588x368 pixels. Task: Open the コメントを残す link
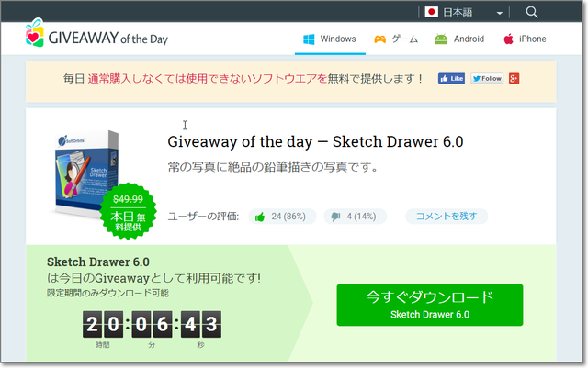point(447,217)
